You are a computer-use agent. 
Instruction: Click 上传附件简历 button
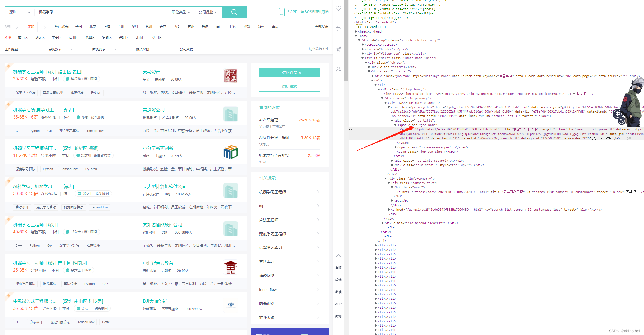[x=290, y=73]
